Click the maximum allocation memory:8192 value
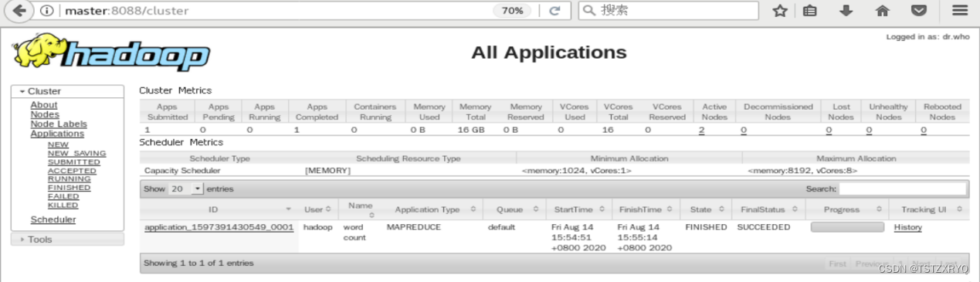Screen dimensions: 980x282 (x=802, y=170)
